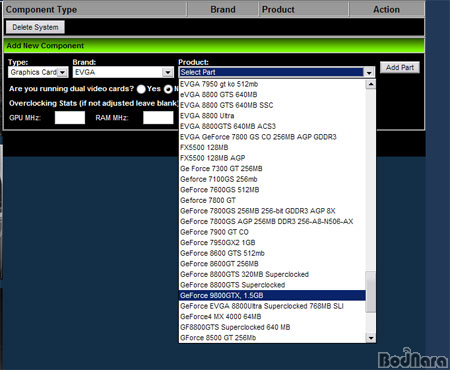This screenshot has width=450, height=370.
Task: Click the Component Type column header
Action: point(95,10)
